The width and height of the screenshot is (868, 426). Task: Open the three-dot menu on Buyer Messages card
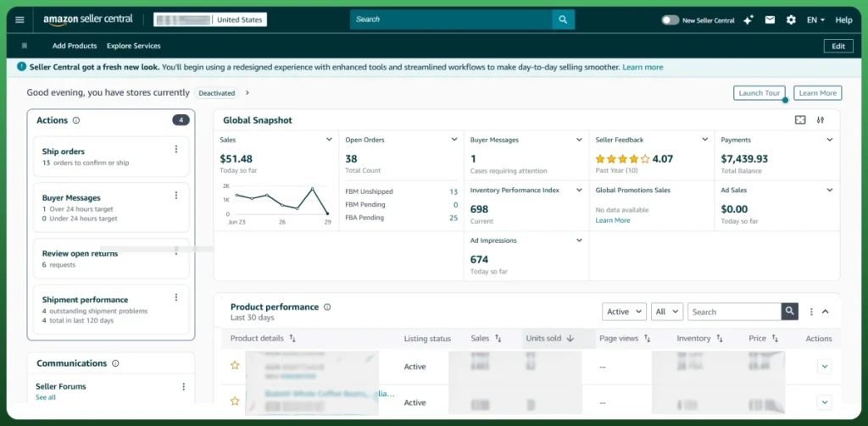(176, 196)
